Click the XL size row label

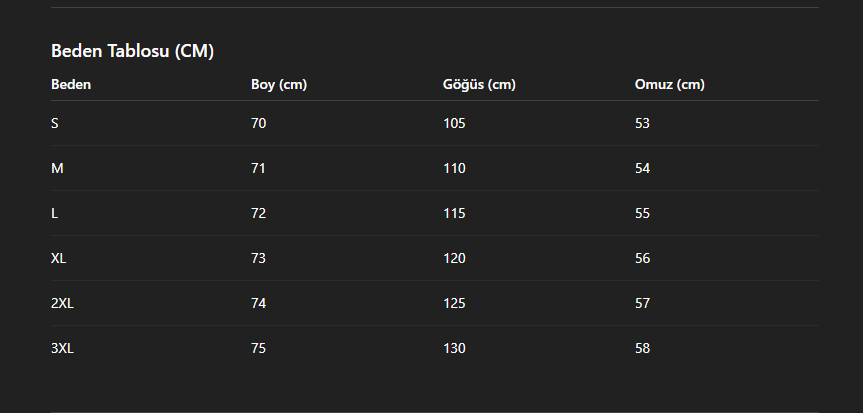pos(58,258)
